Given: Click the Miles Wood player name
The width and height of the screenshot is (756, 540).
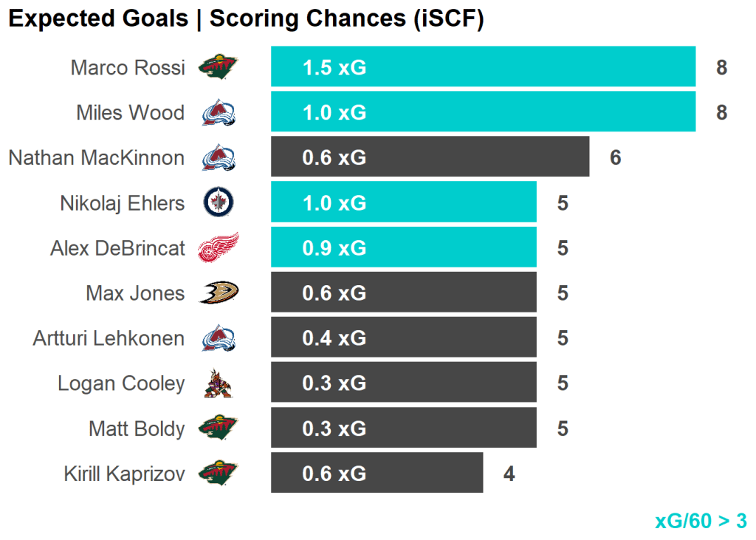Looking at the screenshot, I should coord(130,113).
